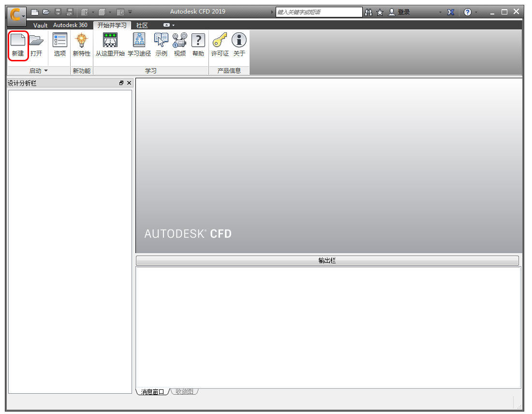Click the quick access Open folder icon
Screen dimensions: 532x414
46,12
